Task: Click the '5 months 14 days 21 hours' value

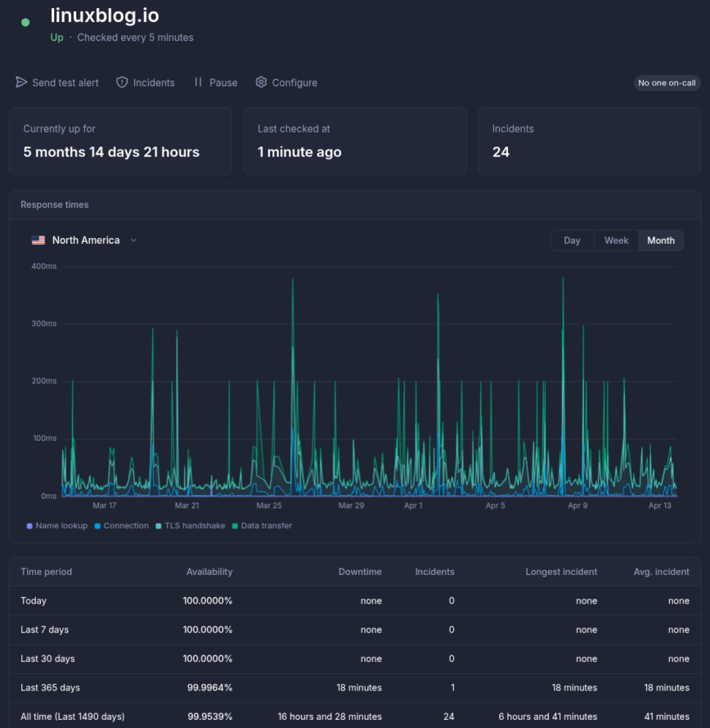Action: click(x=111, y=152)
